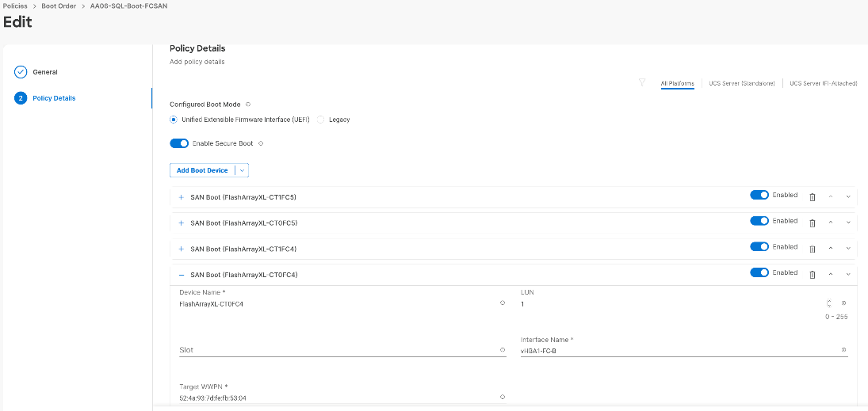The width and height of the screenshot is (868, 411).
Task: Switch to UCS Server (FI-Attached) tab
Action: click(823, 83)
